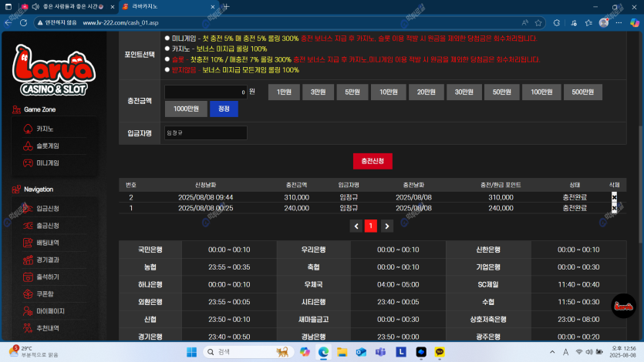Click the Larva Casino & Slot logo
Viewport: 644px width, 362px height.
pyautogui.click(x=54, y=69)
